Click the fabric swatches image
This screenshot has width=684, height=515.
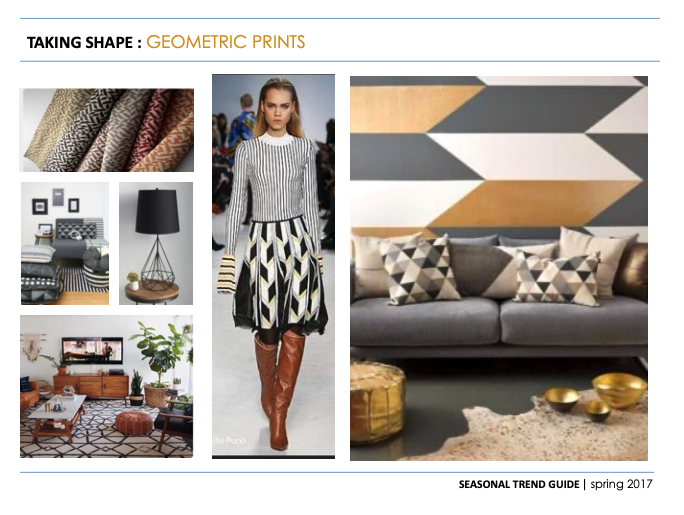[x=107, y=130]
